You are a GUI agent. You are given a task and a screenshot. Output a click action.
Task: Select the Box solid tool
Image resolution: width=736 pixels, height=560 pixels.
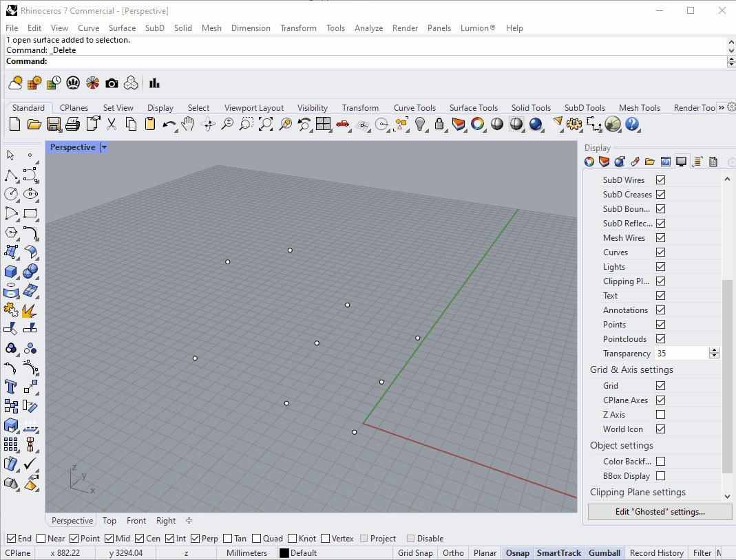11,272
